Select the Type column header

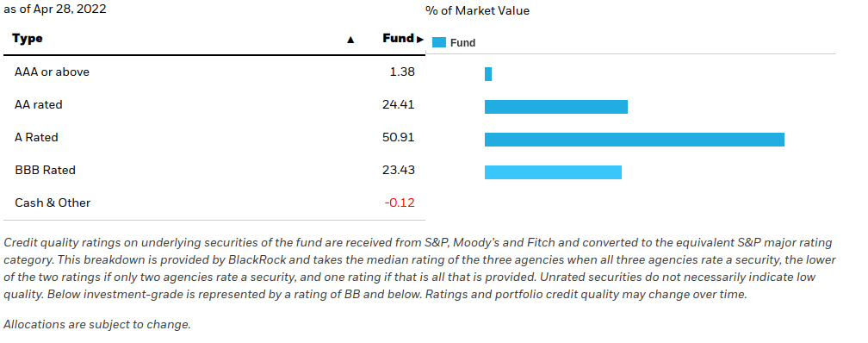pos(28,38)
